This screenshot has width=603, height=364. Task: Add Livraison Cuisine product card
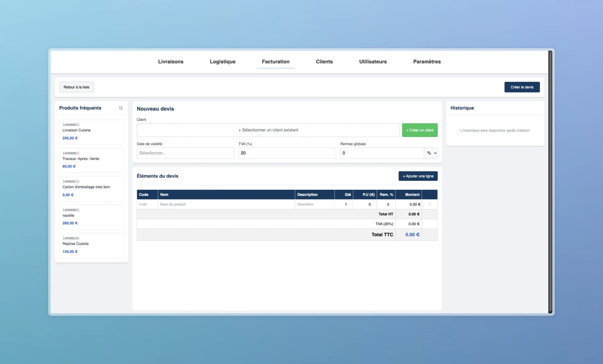91,132
